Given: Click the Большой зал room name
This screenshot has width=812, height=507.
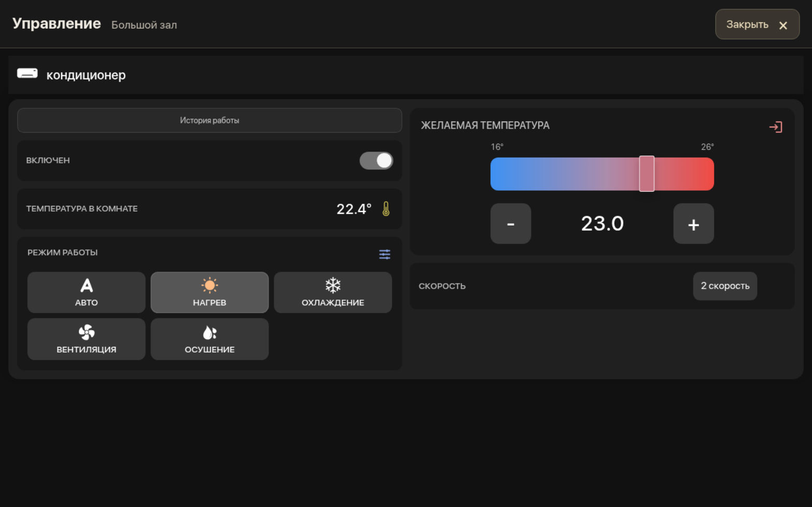Looking at the screenshot, I should (144, 25).
